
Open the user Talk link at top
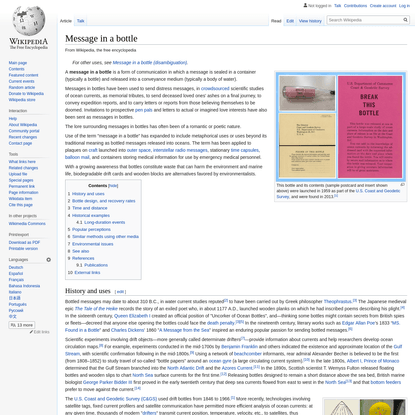click(x=338, y=6)
